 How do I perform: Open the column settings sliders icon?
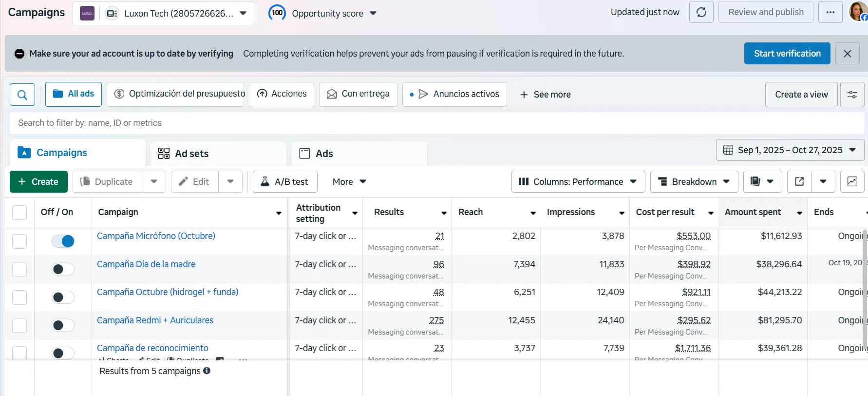click(x=852, y=95)
